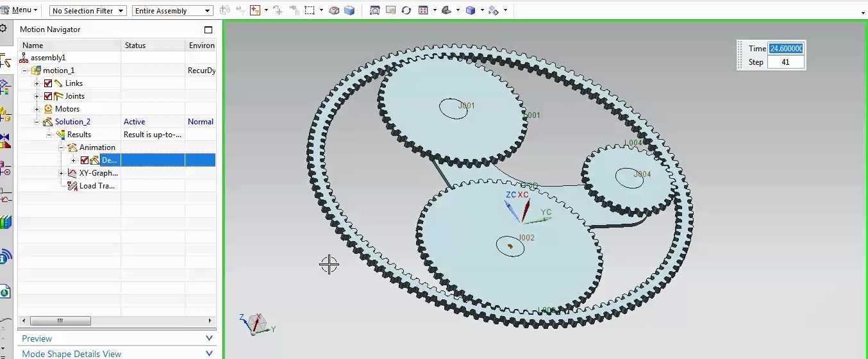Expand the Mode Shape Details View panel
The height and width of the screenshot is (359, 868).
117,353
